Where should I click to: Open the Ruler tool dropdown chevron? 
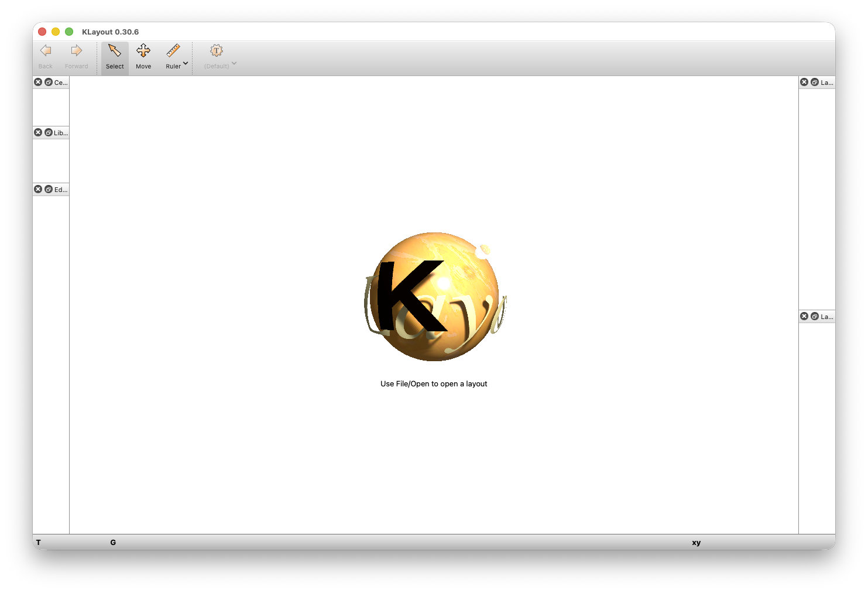coord(186,63)
